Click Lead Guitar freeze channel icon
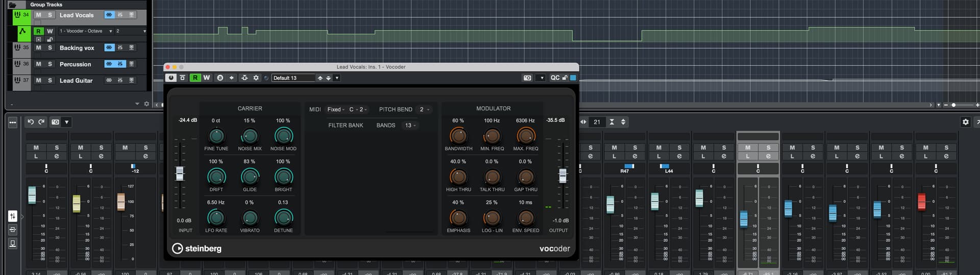This screenshot has width=980, height=275. [x=131, y=80]
